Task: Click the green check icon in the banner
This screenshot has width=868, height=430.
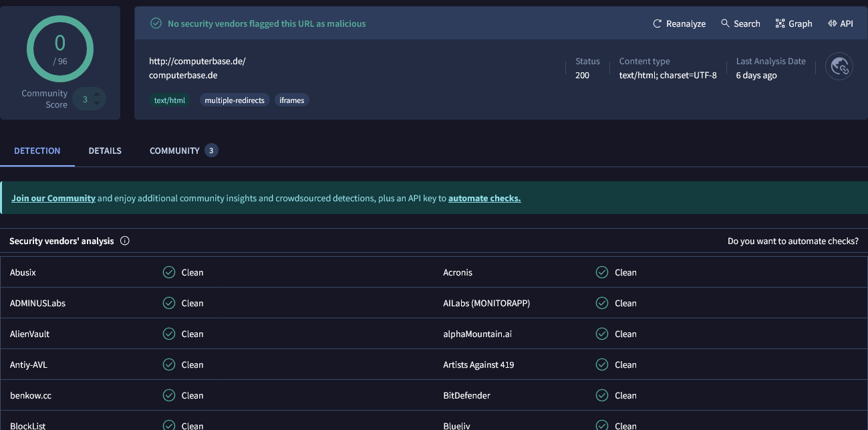Action: click(x=156, y=23)
